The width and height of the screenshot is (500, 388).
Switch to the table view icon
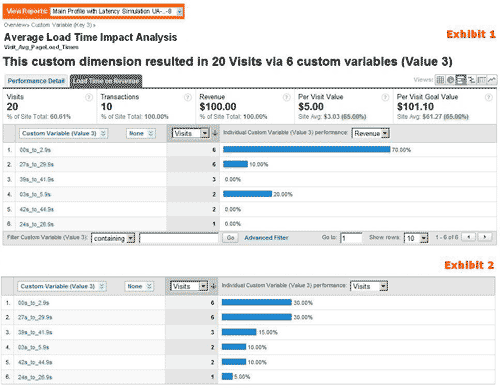point(440,80)
